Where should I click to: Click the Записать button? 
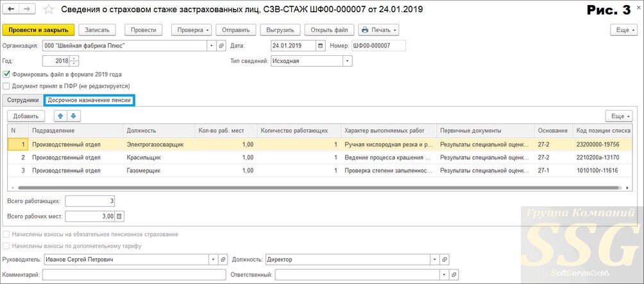[x=97, y=30]
